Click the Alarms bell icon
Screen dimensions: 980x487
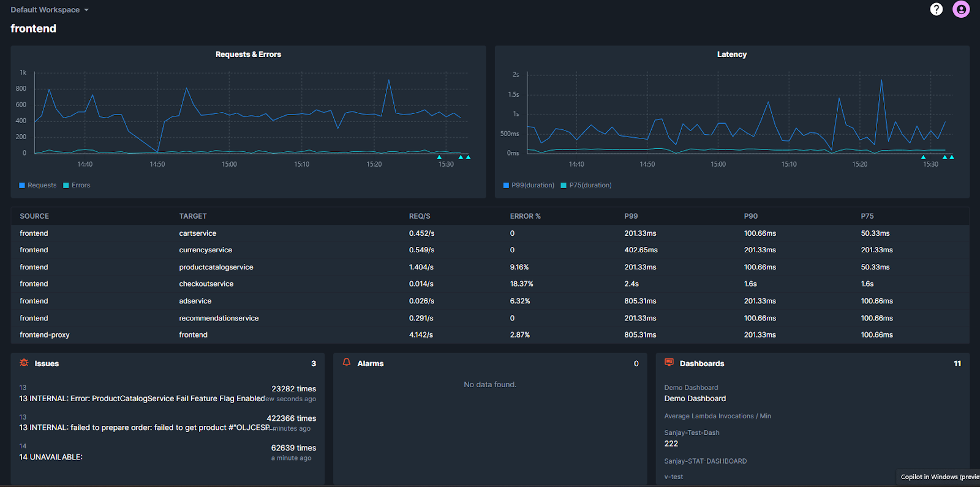click(347, 363)
